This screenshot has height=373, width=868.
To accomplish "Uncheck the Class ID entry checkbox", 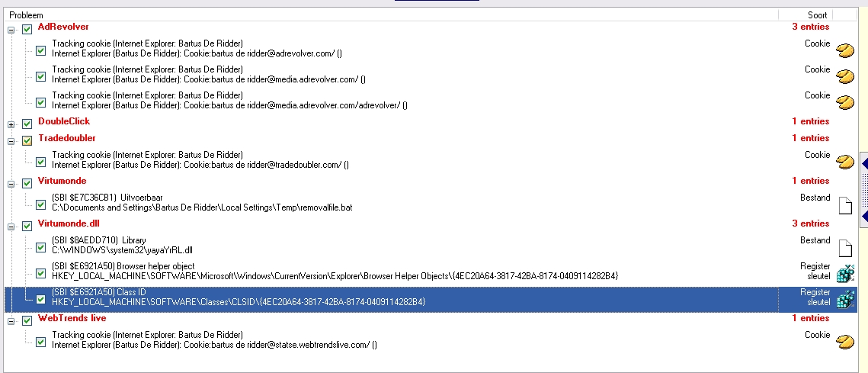I will pos(40,299).
